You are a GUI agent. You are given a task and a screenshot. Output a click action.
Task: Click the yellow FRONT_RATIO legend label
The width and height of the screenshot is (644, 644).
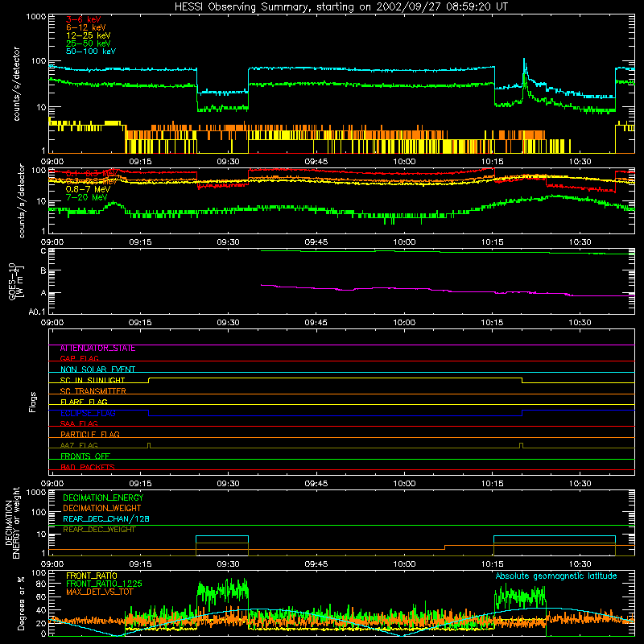point(92,576)
